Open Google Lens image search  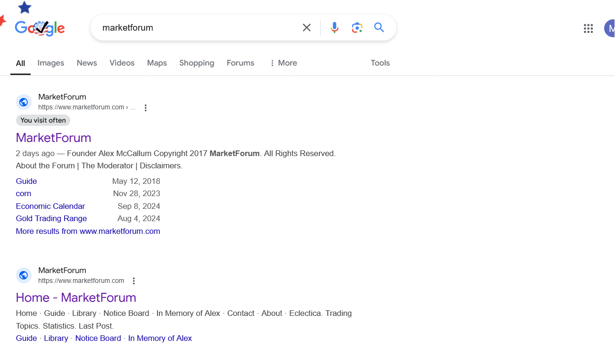[x=357, y=28]
